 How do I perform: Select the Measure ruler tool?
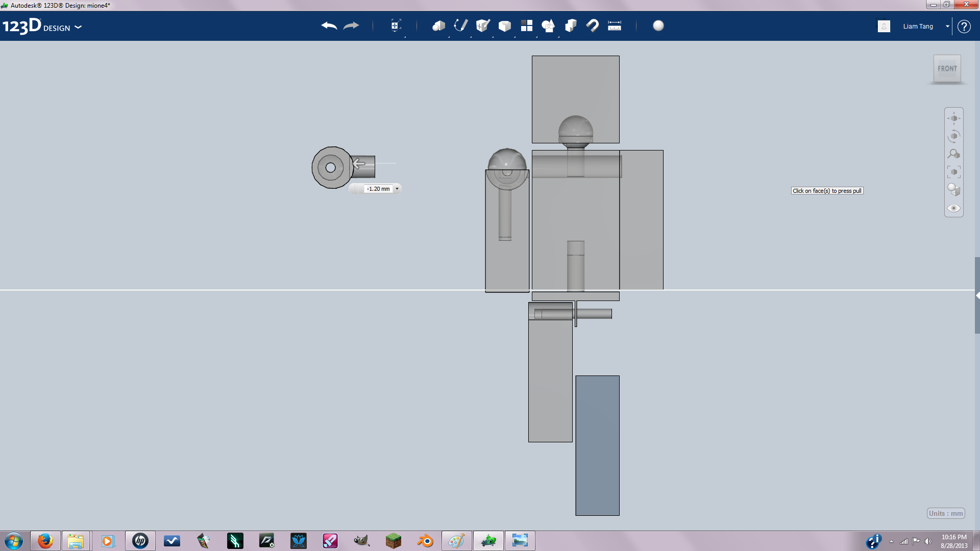[x=615, y=26]
